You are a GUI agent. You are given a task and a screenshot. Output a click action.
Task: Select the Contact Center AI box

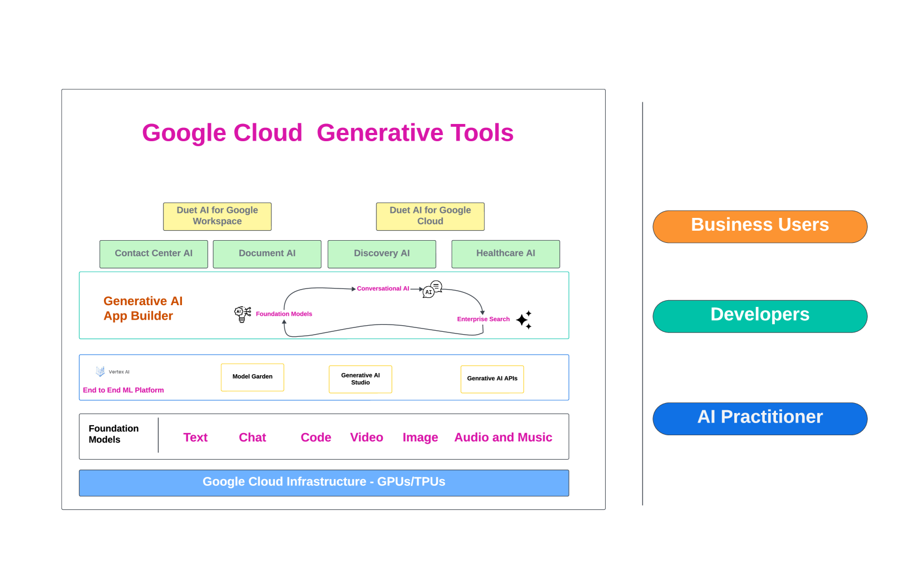(x=154, y=254)
